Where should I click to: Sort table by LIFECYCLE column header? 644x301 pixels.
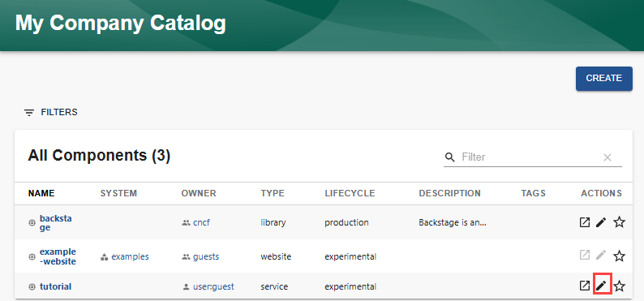point(350,193)
